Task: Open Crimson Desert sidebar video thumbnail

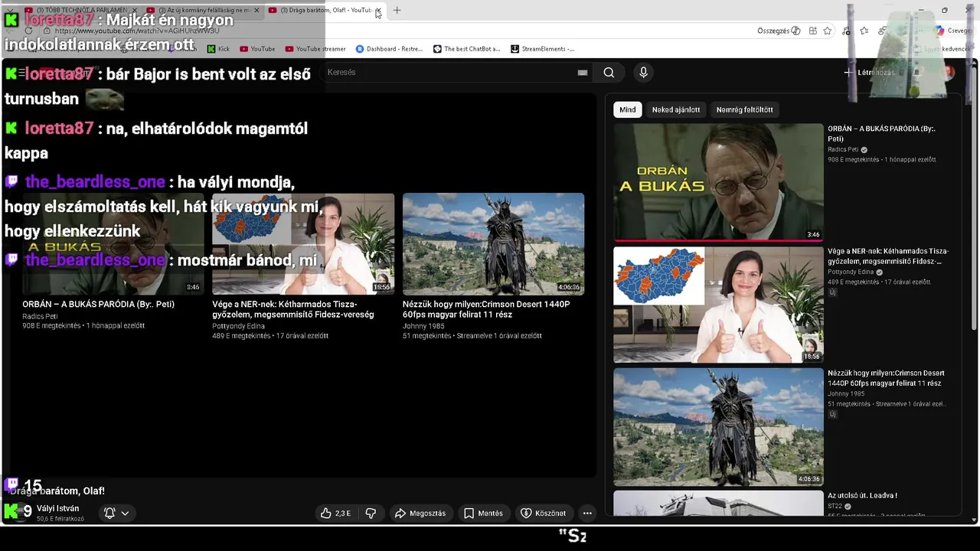Action: [718, 427]
